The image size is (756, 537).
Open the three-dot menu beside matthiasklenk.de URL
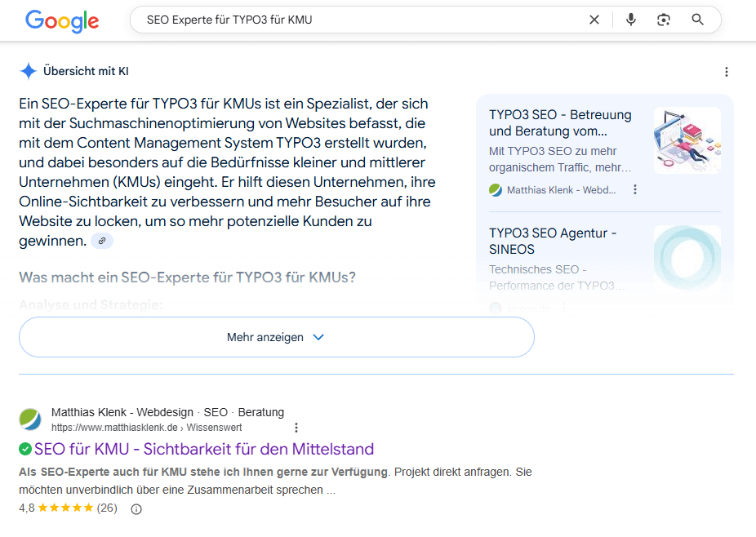point(296,428)
